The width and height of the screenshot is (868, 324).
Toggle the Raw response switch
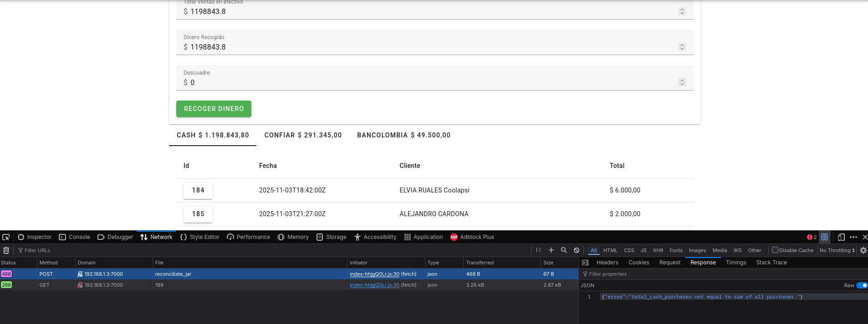(x=862, y=285)
